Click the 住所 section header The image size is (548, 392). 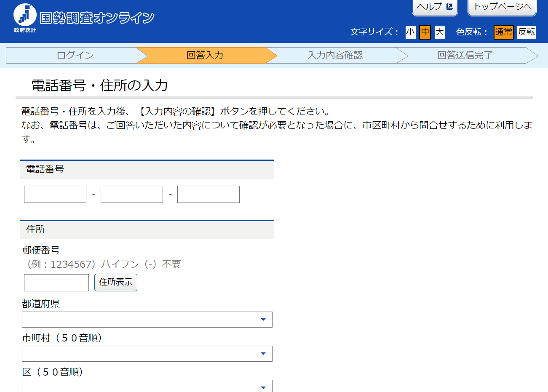point(147,229)
